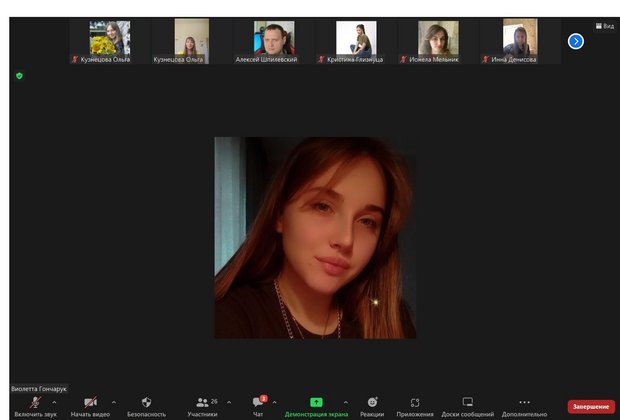This screenshot has height=420, width=620.
Task: Open Приложения apps panel
Action: [x=415, y=407]
